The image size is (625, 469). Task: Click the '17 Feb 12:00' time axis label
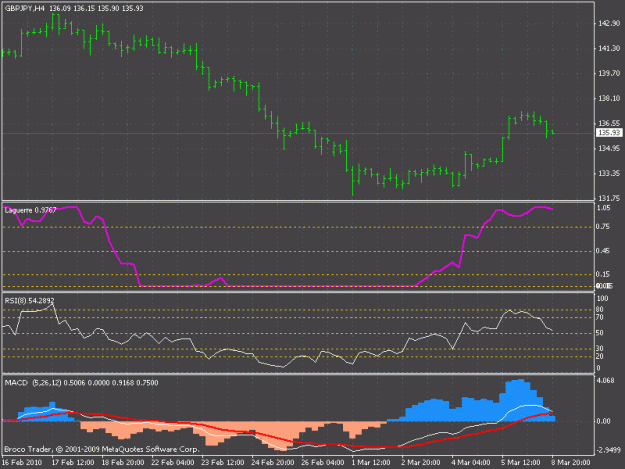pos(73,463)
